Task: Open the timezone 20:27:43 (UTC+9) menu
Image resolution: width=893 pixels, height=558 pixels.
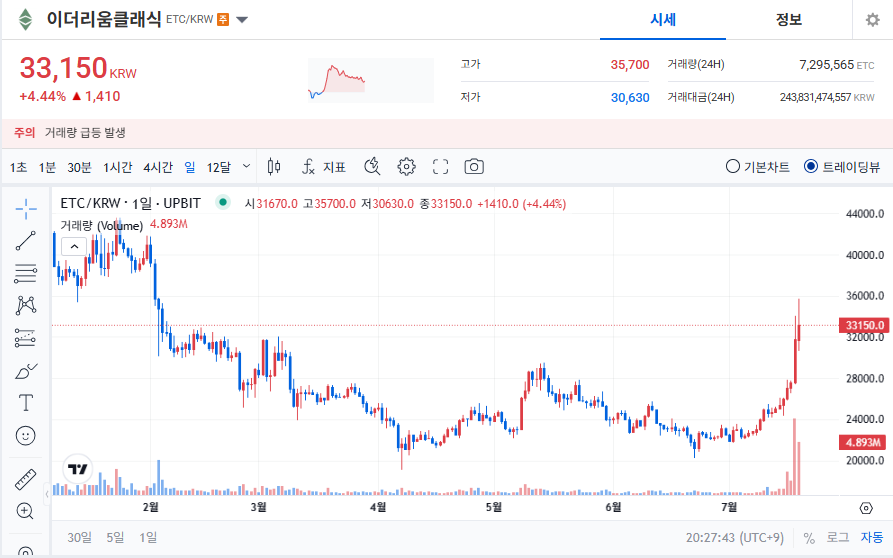Action: point(735,538)
